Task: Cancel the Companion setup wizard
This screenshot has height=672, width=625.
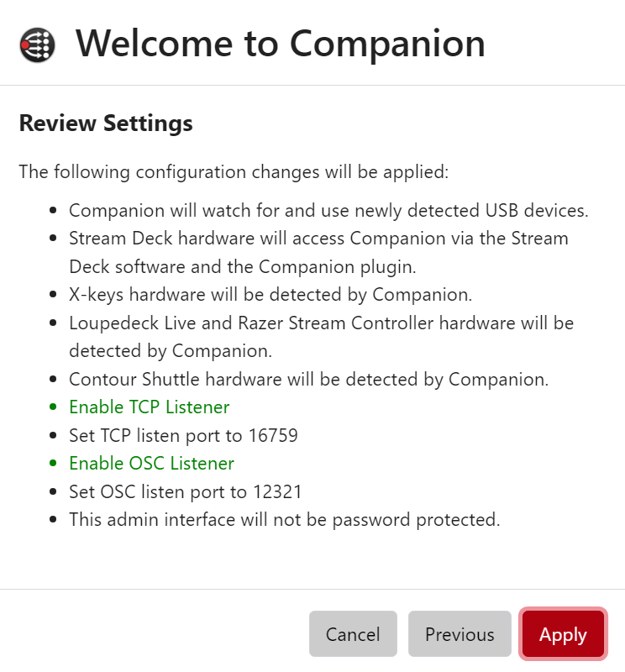Action: click(x=353, y=634)
